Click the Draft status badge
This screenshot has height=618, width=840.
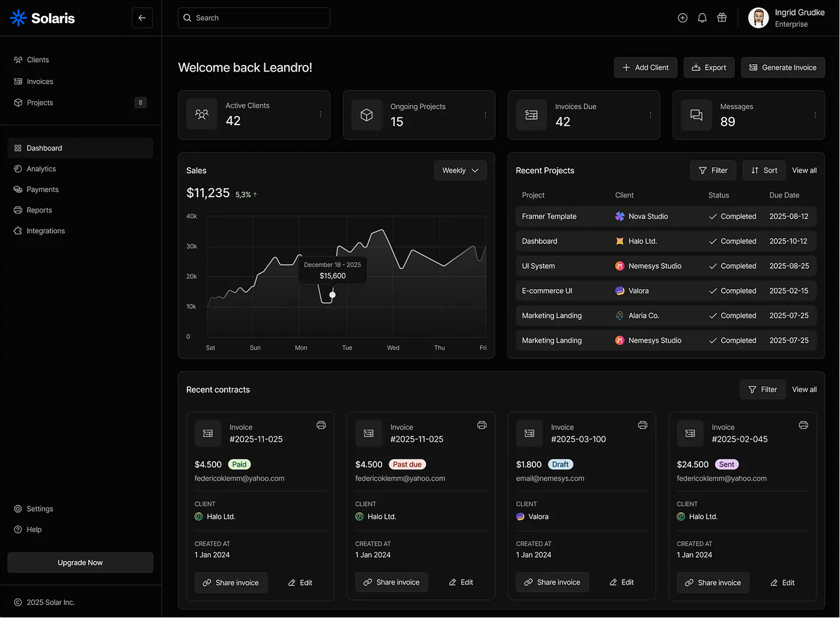click(x=561, y=465)
